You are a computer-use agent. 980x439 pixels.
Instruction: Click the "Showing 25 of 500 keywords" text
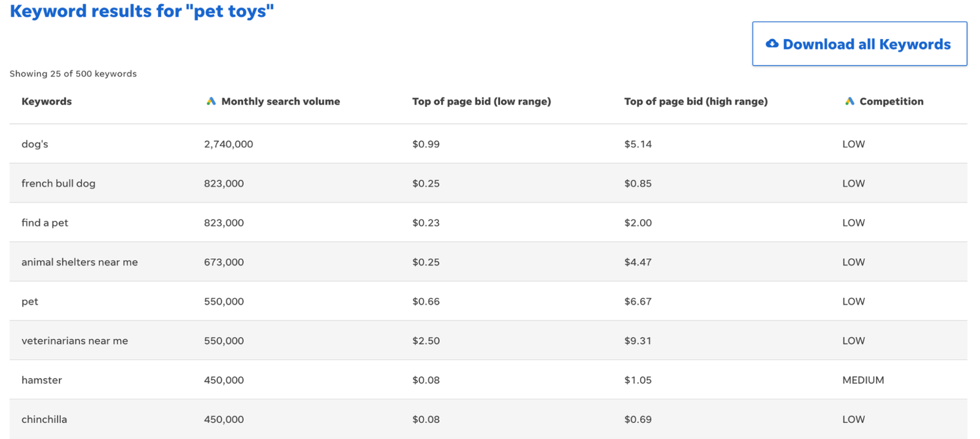click(73, 74)
